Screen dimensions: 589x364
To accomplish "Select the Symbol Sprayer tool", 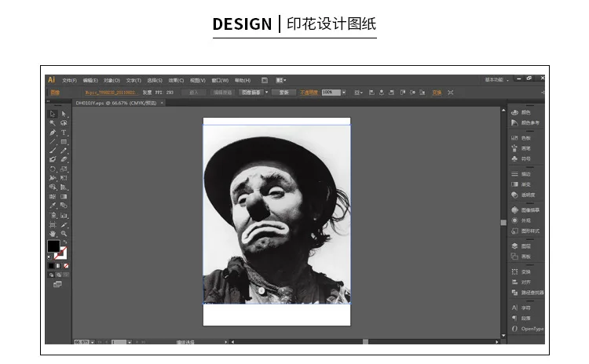I will (53, 216).
